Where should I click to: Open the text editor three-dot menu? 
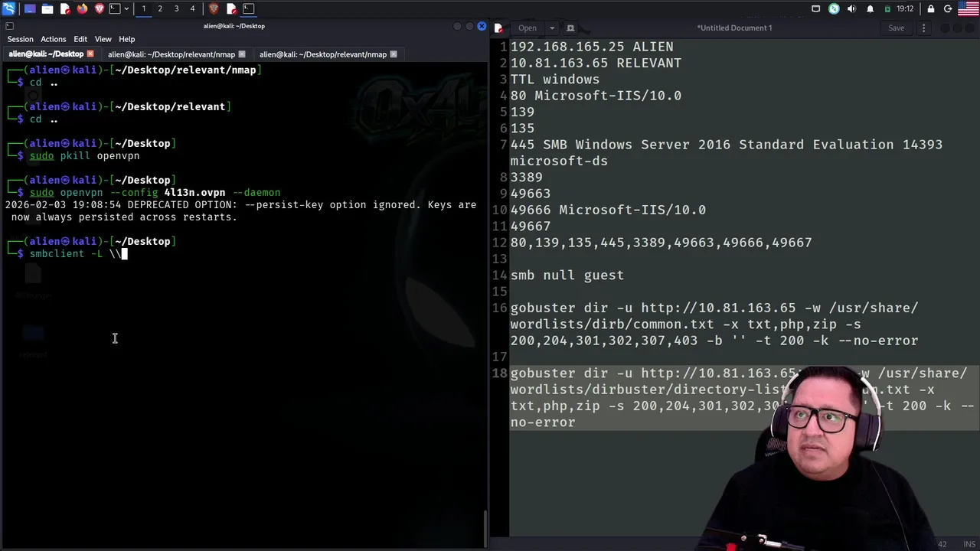click(x=923, y=28)
